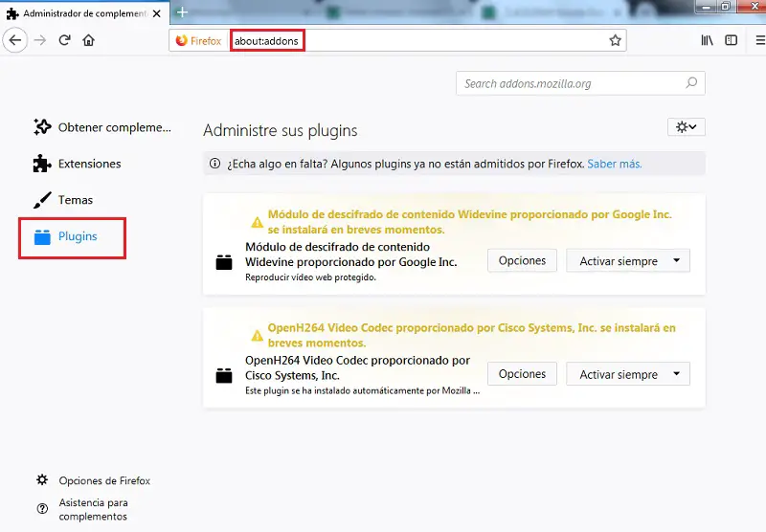
Task: Open Obtener complementos section
Action: pos(102,127)
